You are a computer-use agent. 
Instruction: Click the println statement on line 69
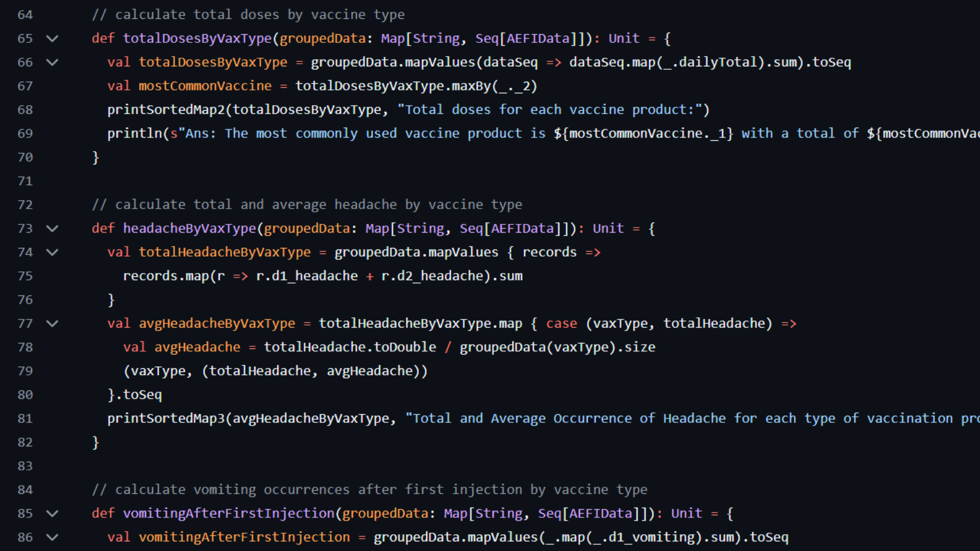[x=134, y=134]
